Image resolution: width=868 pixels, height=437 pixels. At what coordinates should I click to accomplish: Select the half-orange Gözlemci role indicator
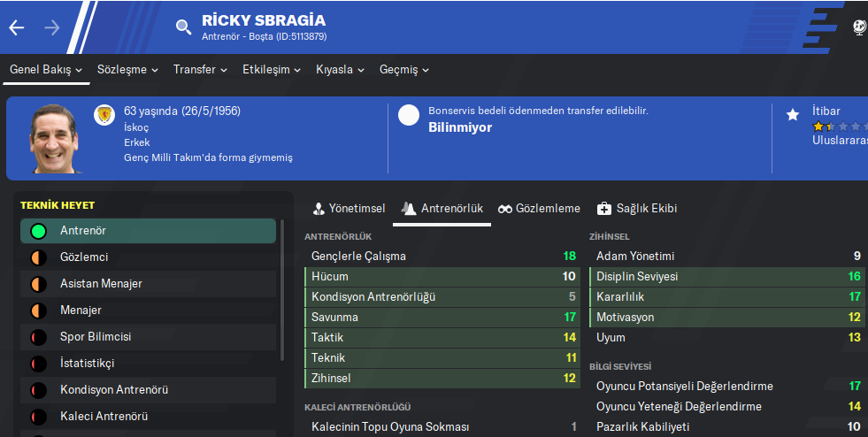(38, 257)
